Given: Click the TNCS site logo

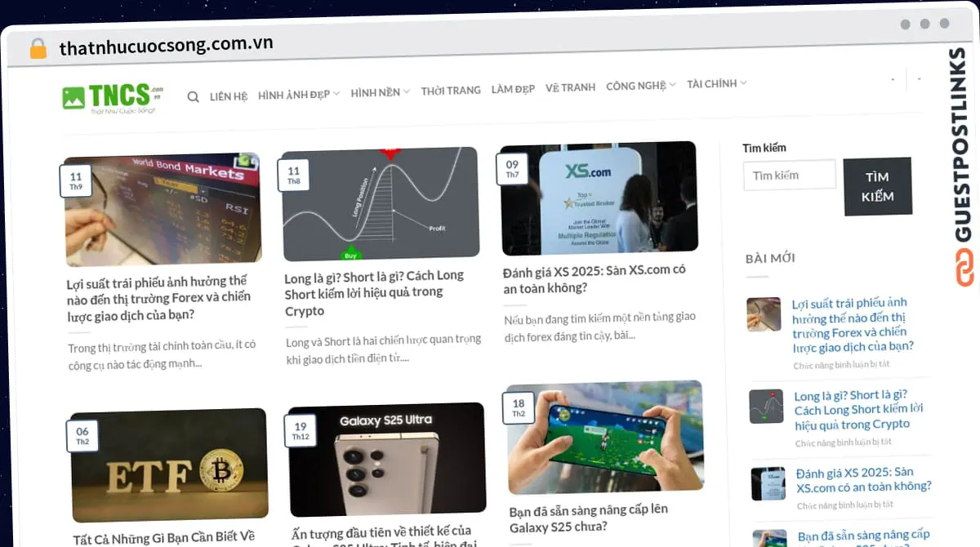Looking at the screenshot, I should tap(114, 97).
